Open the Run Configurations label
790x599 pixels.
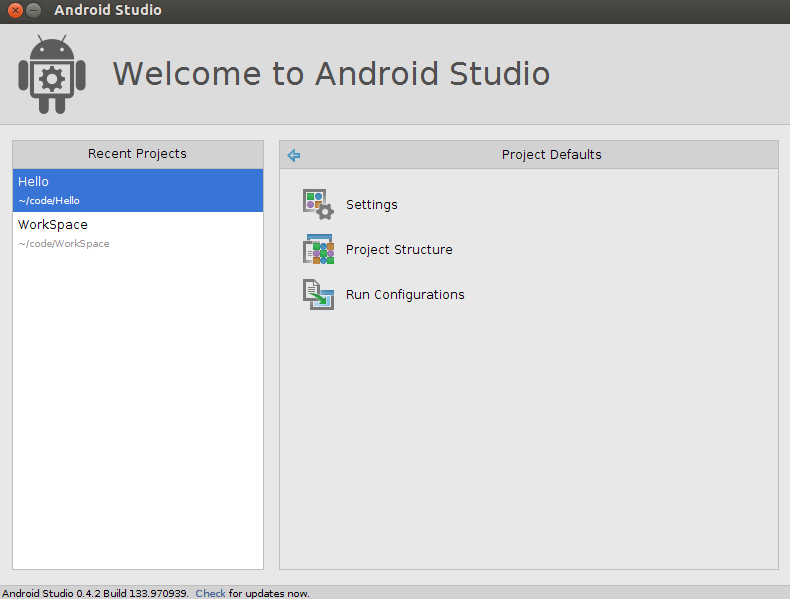(405, 294)
